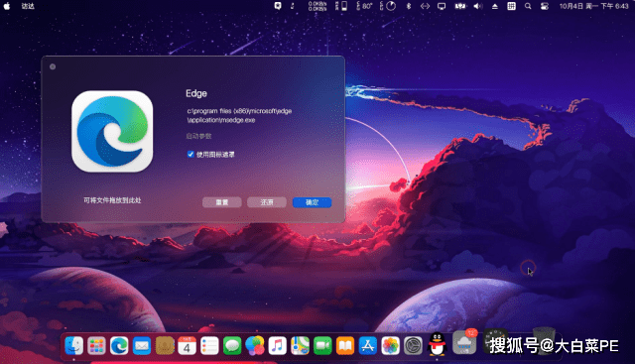Toggle the icon mask checkbox
Screen dimensions: 635x364
tap(190, 155)
